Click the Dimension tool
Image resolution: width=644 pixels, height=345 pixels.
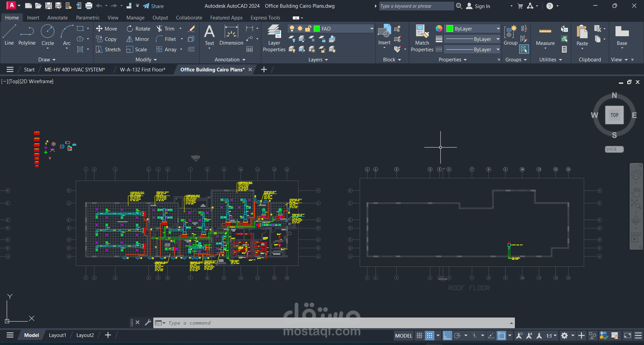231,35
